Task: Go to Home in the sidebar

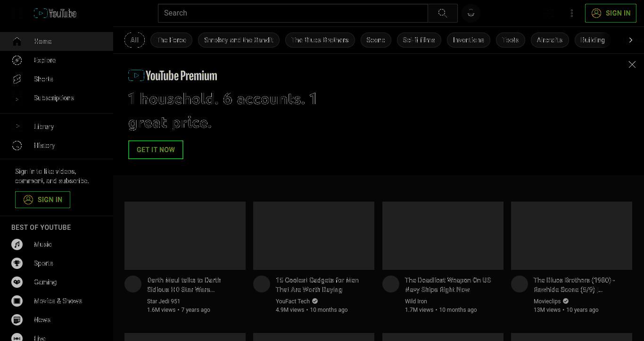Action: coord(57,41)
